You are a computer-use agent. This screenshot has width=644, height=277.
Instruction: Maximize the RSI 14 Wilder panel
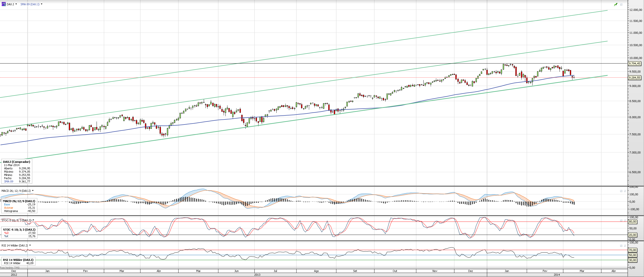pos(621,246)
